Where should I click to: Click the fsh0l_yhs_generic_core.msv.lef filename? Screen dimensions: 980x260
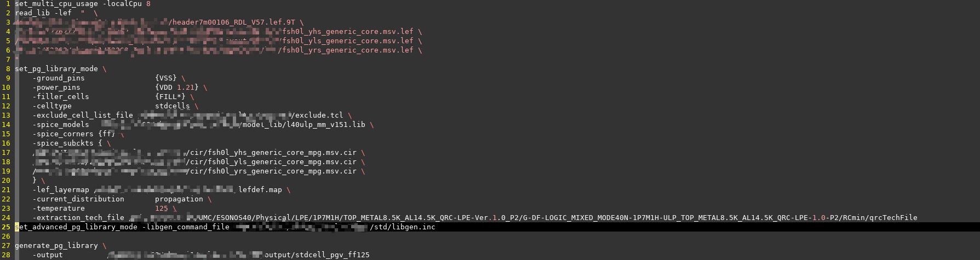pos(348,32)
